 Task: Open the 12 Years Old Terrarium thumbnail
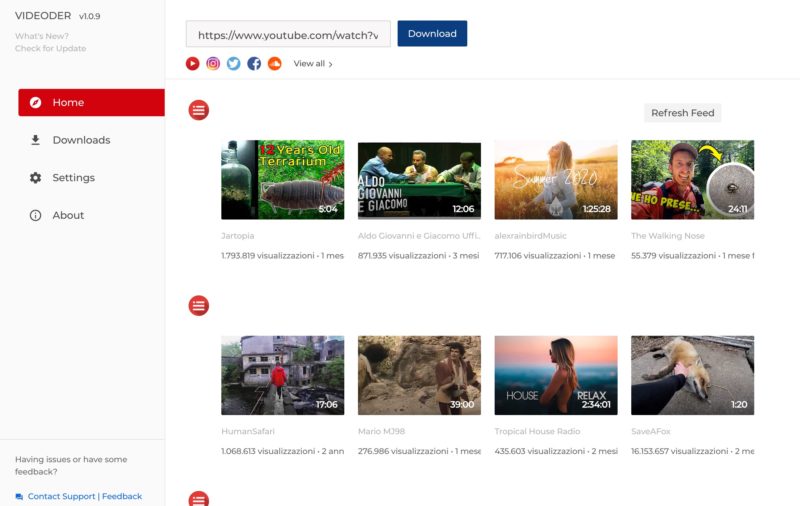[x=282, y=180]
